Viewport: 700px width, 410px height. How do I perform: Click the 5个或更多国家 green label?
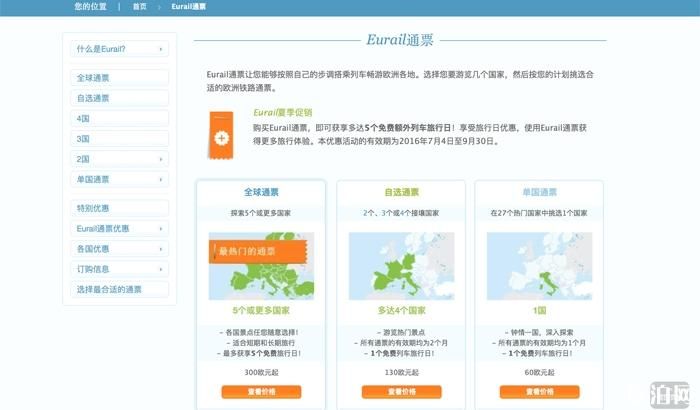(x=261, y=310)
